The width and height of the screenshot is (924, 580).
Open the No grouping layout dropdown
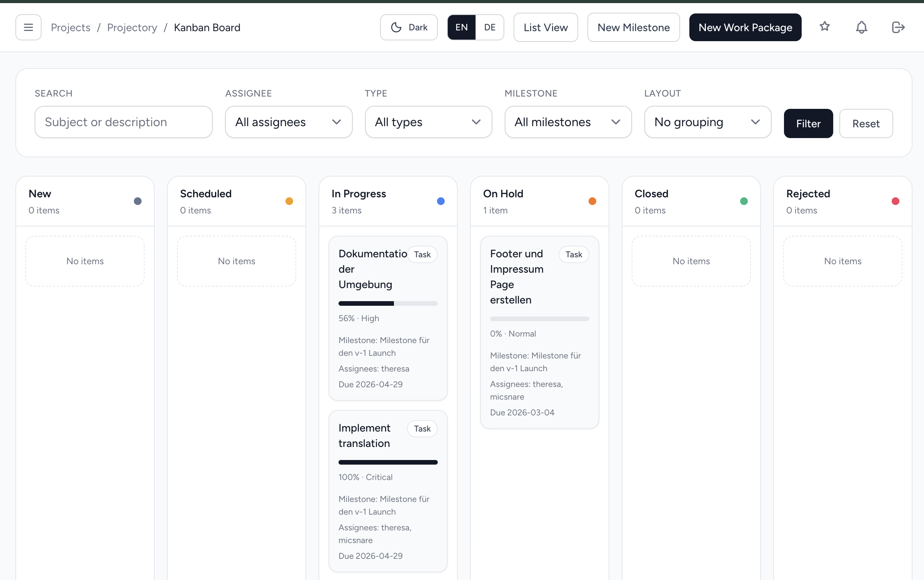tap(707, 122)
